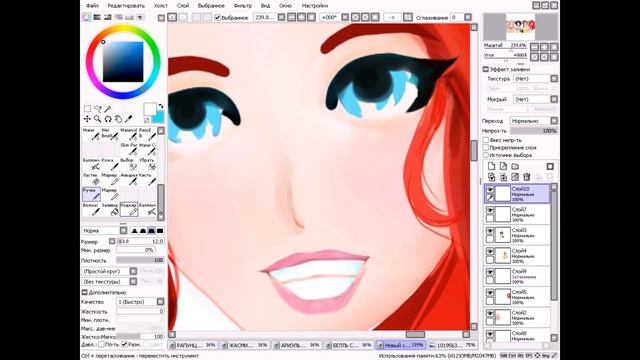Enable the Прикрепление слоя checkbox
Image resolution: width=640 pixels, height=360 pixels.
click(486, 147)
